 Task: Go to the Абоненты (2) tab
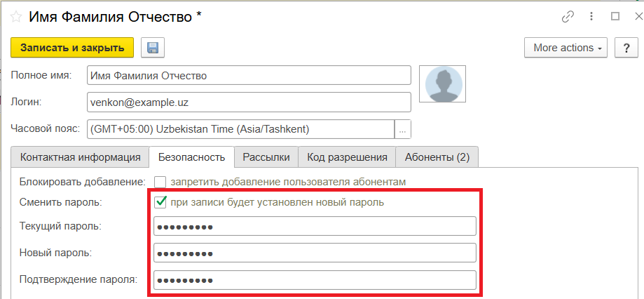437,157
